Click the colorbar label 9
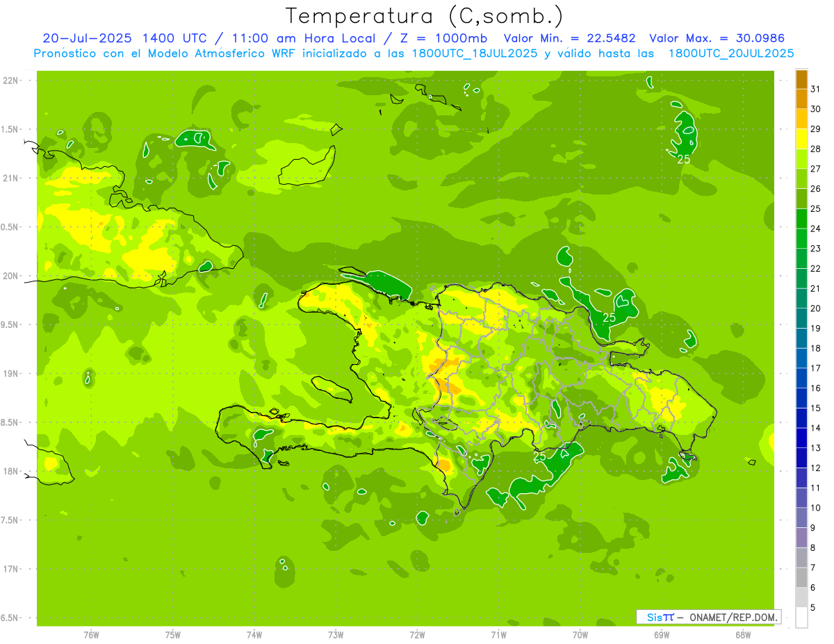The width and height of the screenshot is (834, 644). tap(813, 528)
